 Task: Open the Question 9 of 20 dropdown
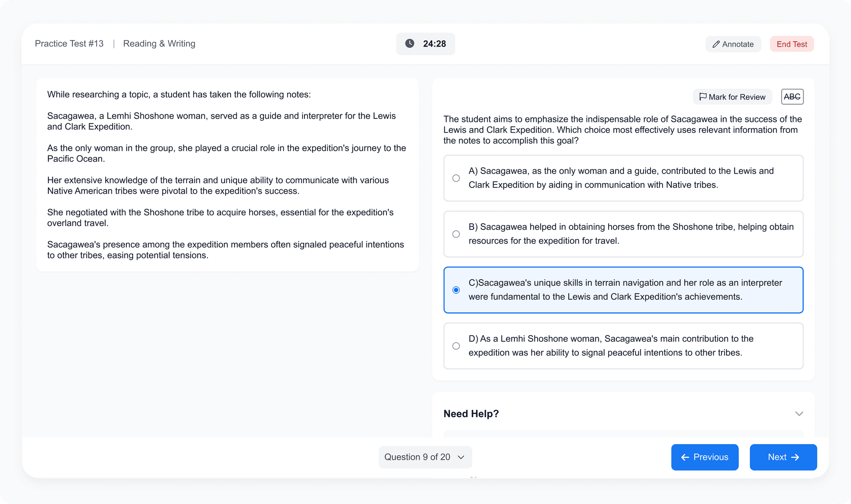point(425,457)
